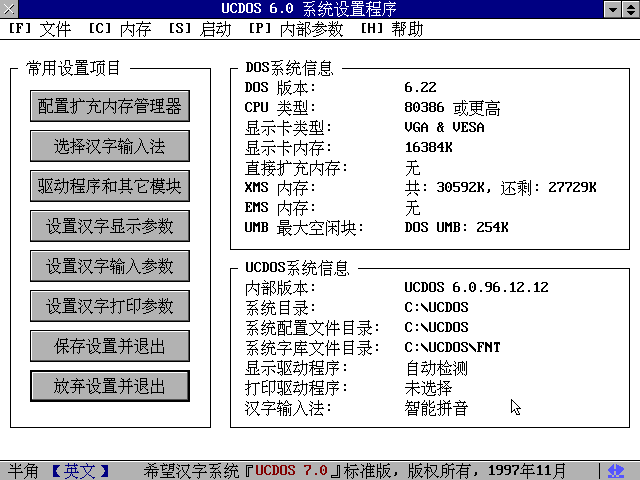Screen dimensions: 640x480
Task: Choose 设置汉字输入参数 button
Action: 110,265
